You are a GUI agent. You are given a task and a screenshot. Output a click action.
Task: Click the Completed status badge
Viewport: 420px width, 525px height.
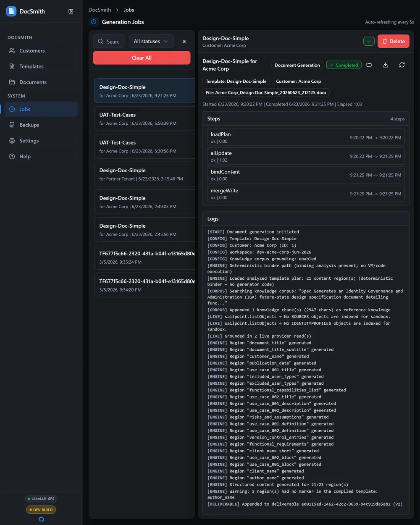pyautogui.click(x=344, y=65)
